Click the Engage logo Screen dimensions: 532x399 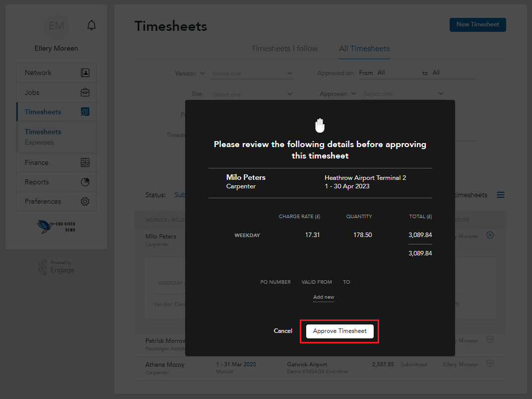(x=56, y=267)
